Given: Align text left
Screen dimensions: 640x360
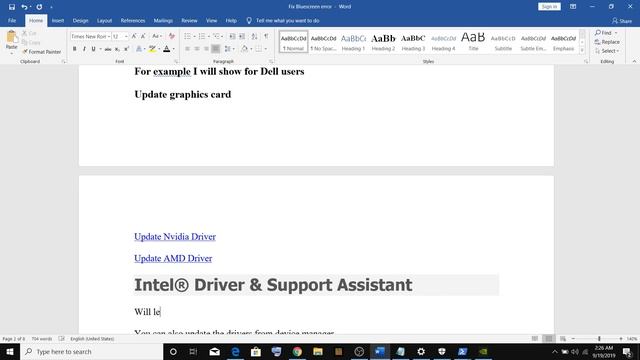Looking at the screenshot, I should (187, 49).
